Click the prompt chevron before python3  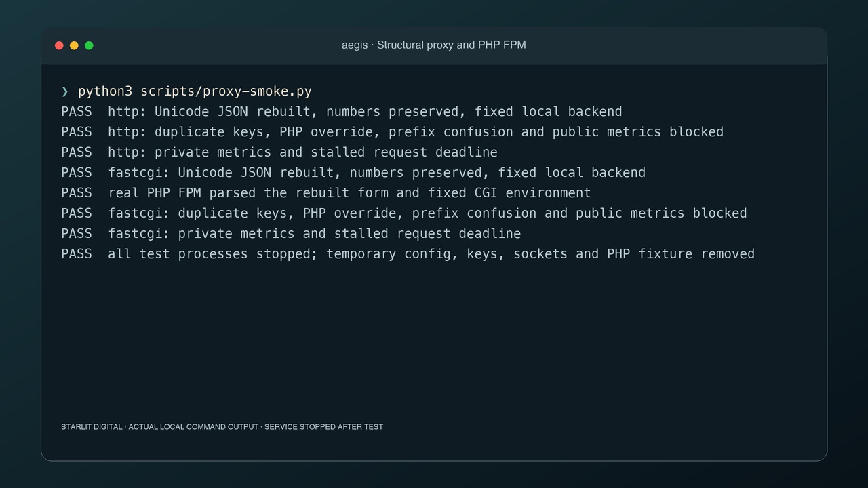[64, 91]
